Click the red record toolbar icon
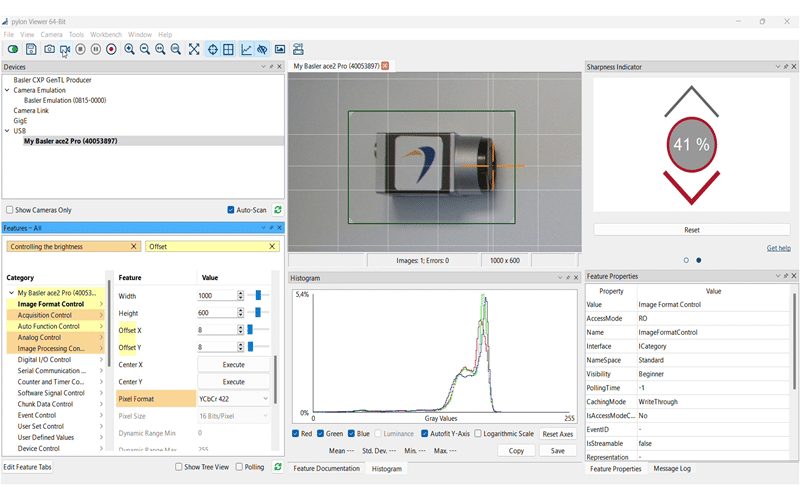The width and height of the screenshot is (800, 500). pyautogui.click(x=111, y=49)
